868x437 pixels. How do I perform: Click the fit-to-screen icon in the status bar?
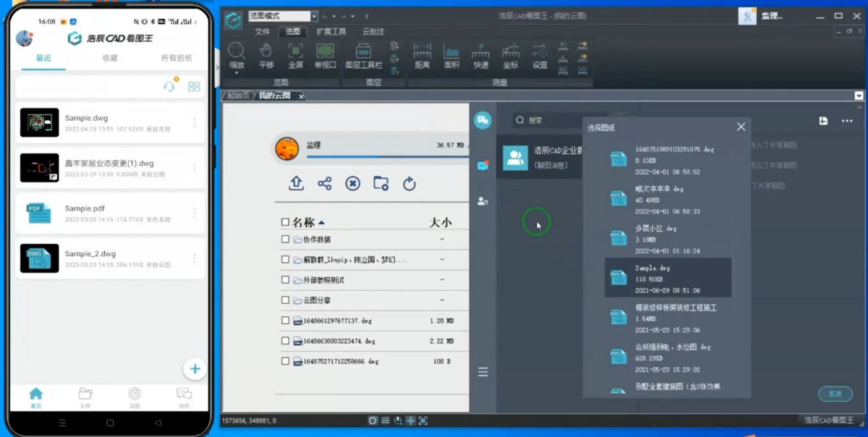tap(423, 420)
